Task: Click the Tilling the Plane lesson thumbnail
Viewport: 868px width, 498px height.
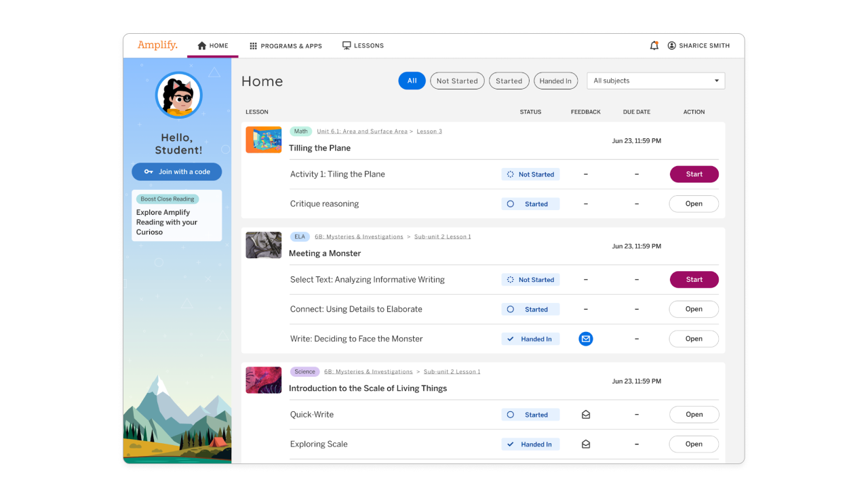Action: (264, 140)
